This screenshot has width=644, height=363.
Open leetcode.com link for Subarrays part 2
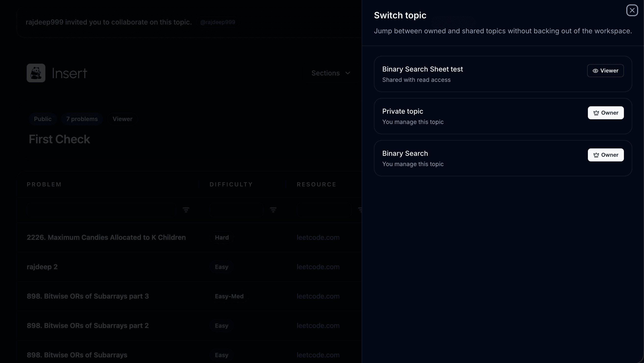point(318,326)
